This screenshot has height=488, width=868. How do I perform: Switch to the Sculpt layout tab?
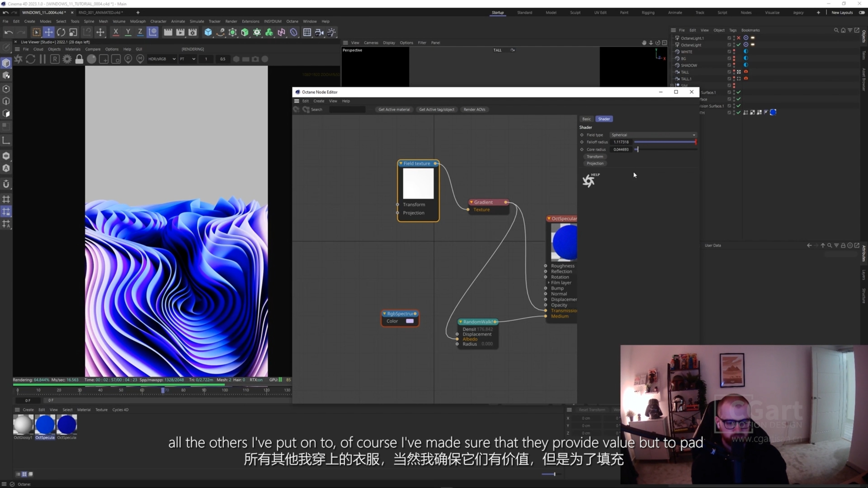[575, 13]
